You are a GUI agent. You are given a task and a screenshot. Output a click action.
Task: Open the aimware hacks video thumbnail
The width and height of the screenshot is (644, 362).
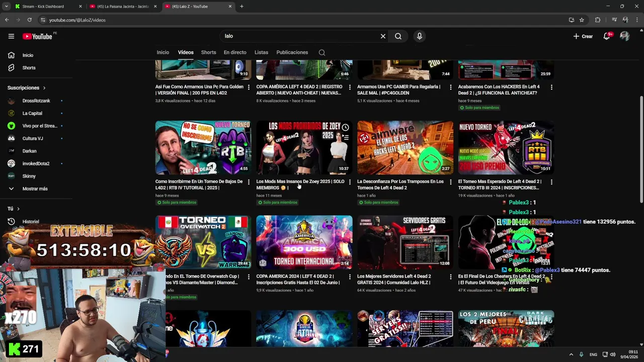tap(405, 147)
